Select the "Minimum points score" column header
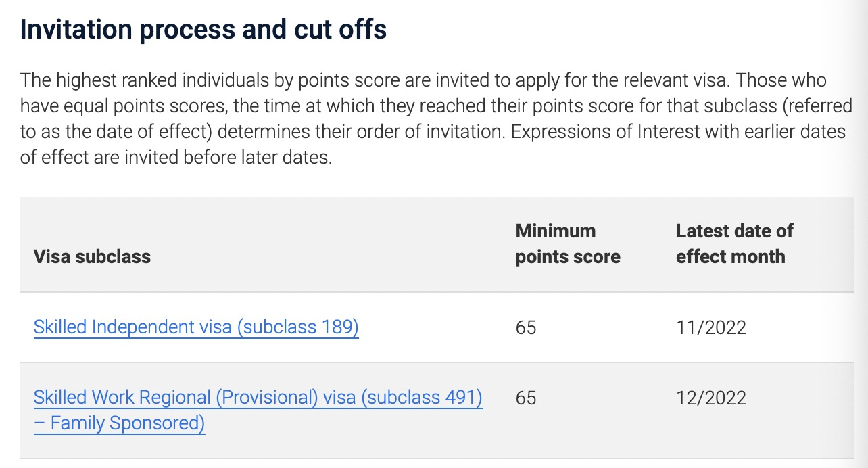This screenshot has width=868, height=468. (x=567, y=244)
